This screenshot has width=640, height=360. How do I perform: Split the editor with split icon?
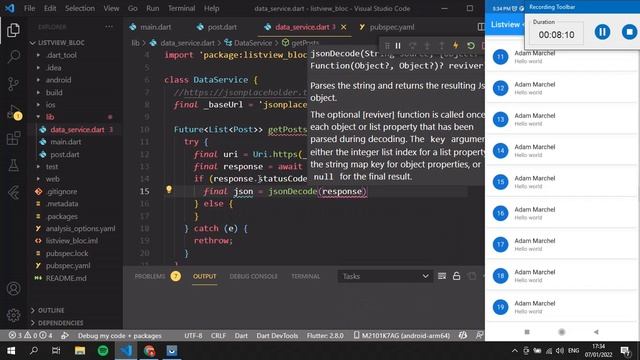coord(481,27)
